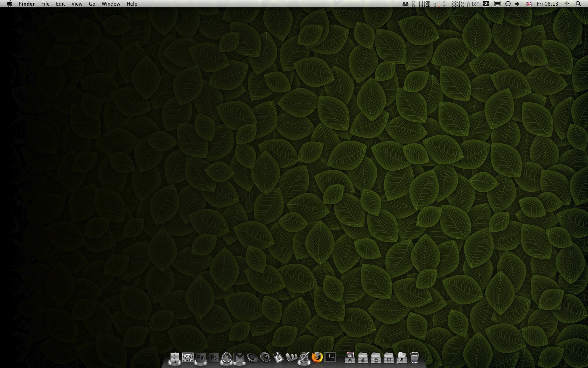Screen dimensions: 588x368
Task: Click the Time Machine menu bar icon
Action: [507, 4]
